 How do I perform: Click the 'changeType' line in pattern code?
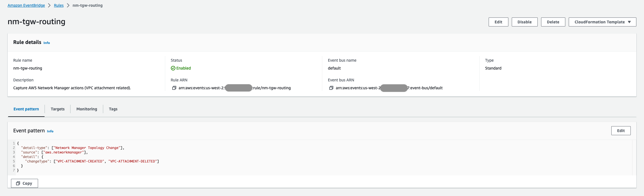[92, 161]
